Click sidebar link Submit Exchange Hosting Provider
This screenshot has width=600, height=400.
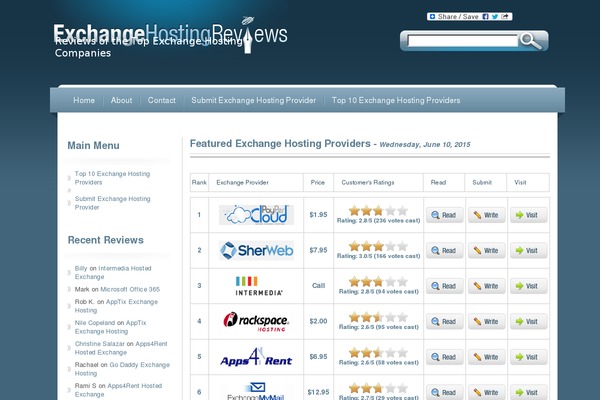112,203
